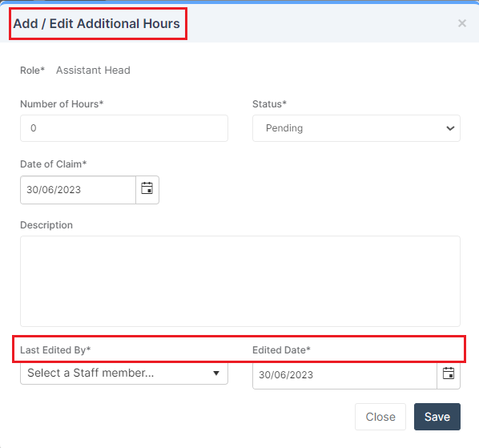This screenshot has width=479, height=448.
Task: Click the Number of Hours label
Action: pyautogui.click(x=62, y=104)
